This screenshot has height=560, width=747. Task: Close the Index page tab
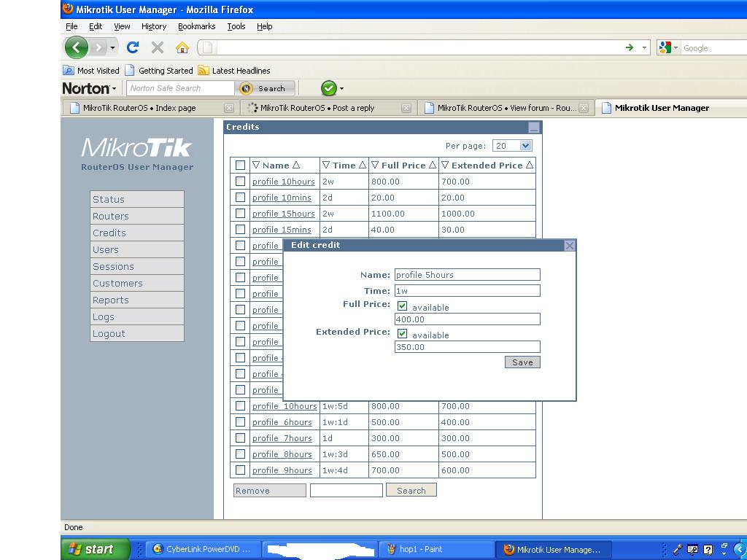(228, 108)
